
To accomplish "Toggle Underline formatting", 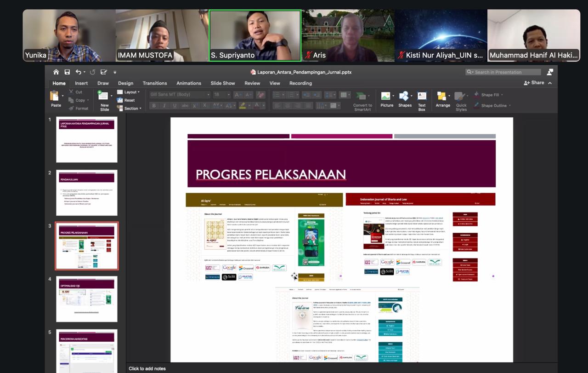I will 175,106.
